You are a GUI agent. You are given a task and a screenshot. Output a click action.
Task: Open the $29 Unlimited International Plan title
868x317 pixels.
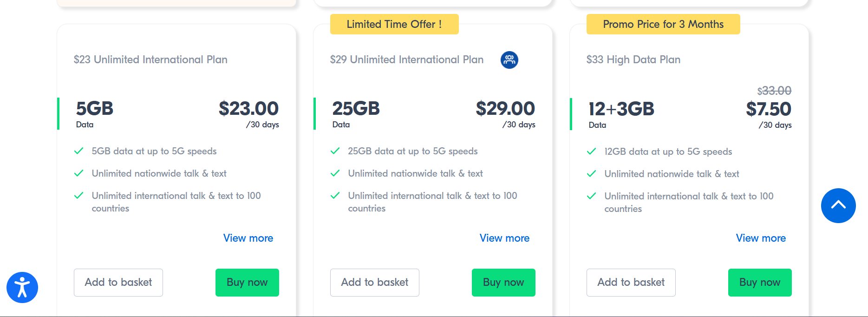[407, 59]
